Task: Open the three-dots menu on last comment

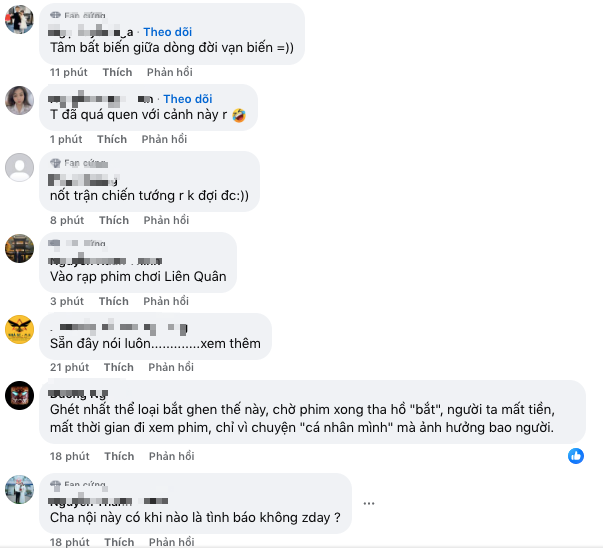Action: point(370,502)
